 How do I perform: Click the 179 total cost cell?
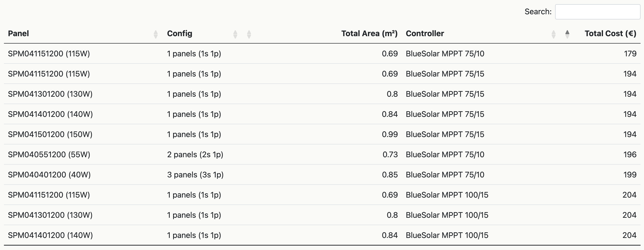[630, 54]
